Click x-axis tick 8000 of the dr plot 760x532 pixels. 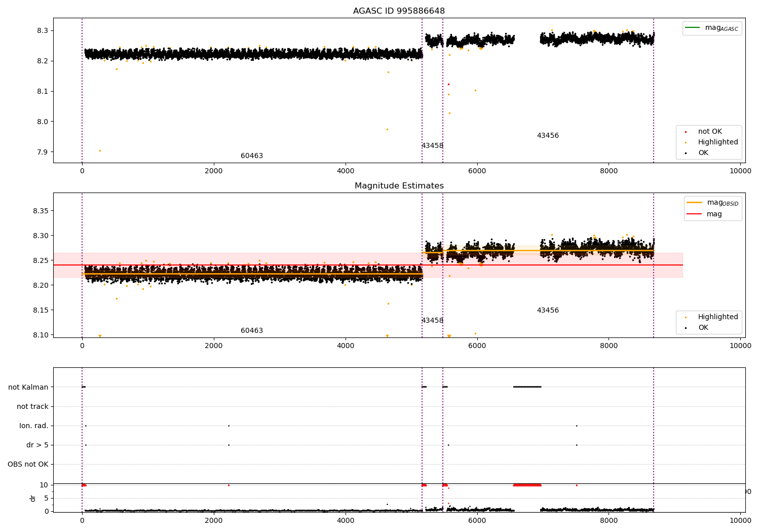coord(609,520)
